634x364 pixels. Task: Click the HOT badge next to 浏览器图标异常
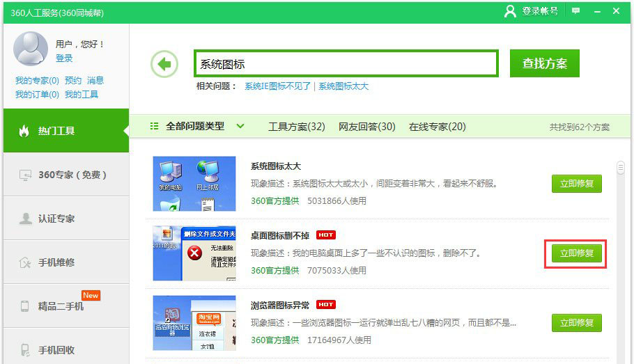(x=325, y=304)
